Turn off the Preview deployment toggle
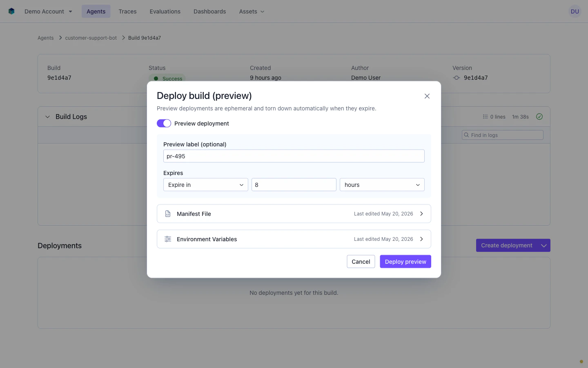The width and height of the screenshot is (588, 368). (164, 123)
